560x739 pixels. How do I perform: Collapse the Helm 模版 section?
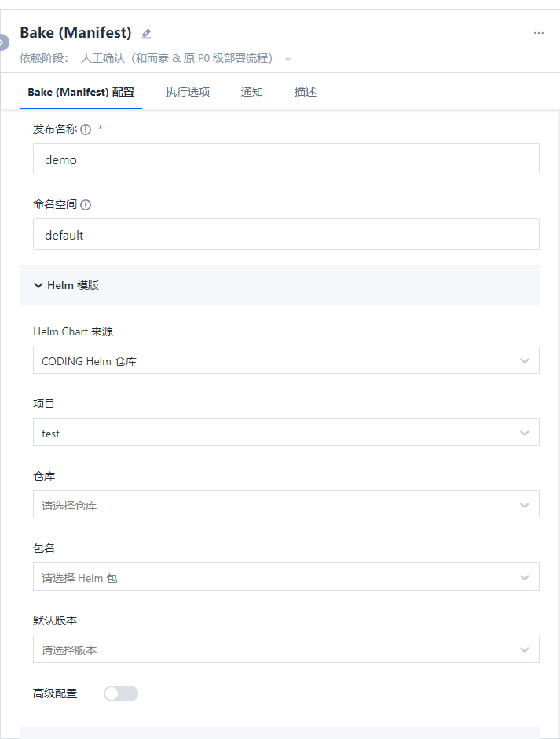click(x=38, y=285)
